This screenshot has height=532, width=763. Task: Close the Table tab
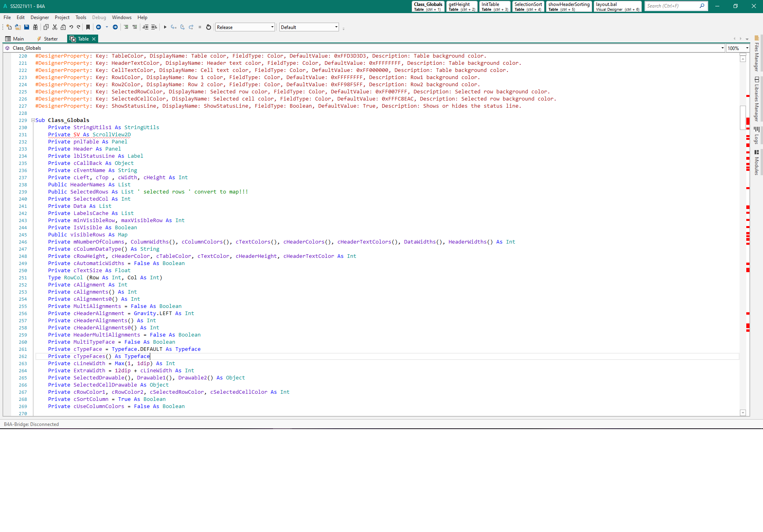click(94, 39)
